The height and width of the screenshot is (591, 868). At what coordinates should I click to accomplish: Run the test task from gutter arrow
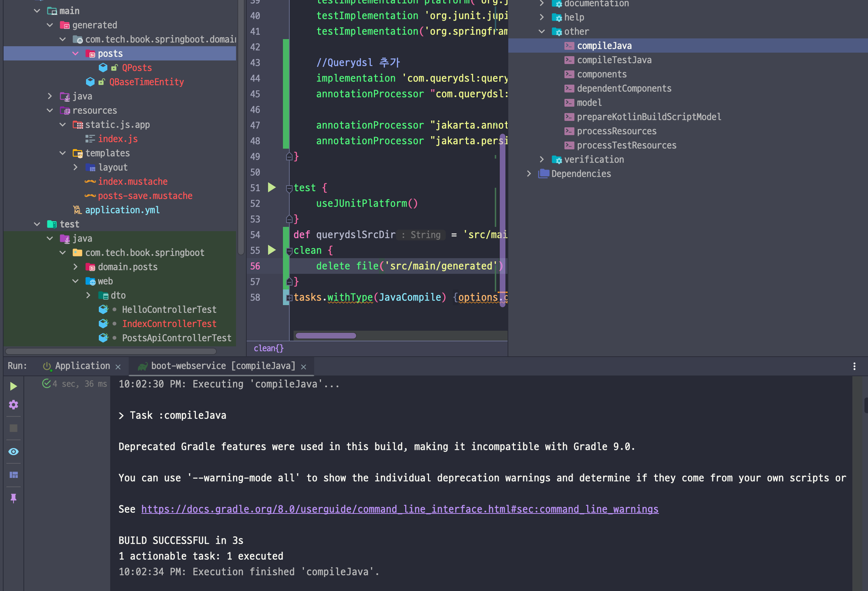pos(272,187)
